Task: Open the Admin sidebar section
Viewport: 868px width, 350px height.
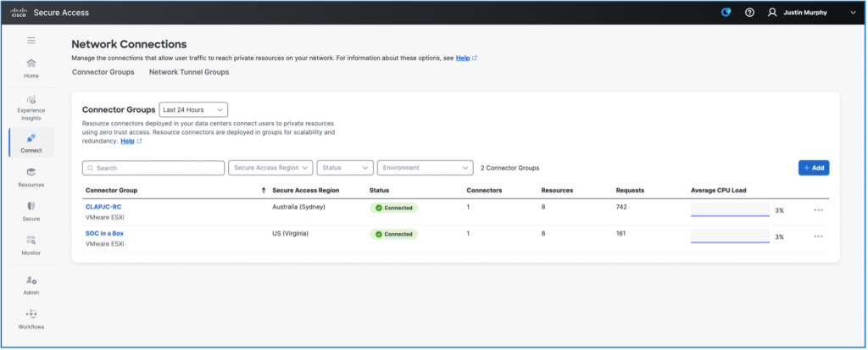Action: point(31,284)
